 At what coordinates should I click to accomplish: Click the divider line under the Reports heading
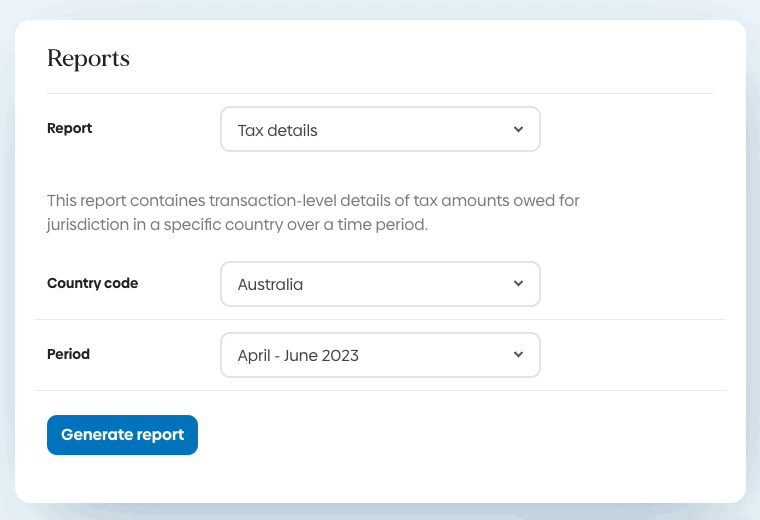pyautogui.click(x=380, y=94)
